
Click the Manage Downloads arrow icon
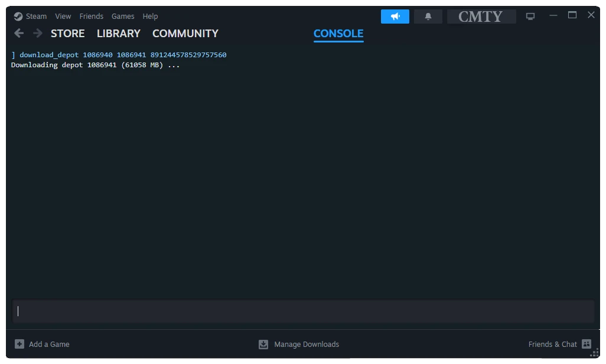click(x=263, y=345)
